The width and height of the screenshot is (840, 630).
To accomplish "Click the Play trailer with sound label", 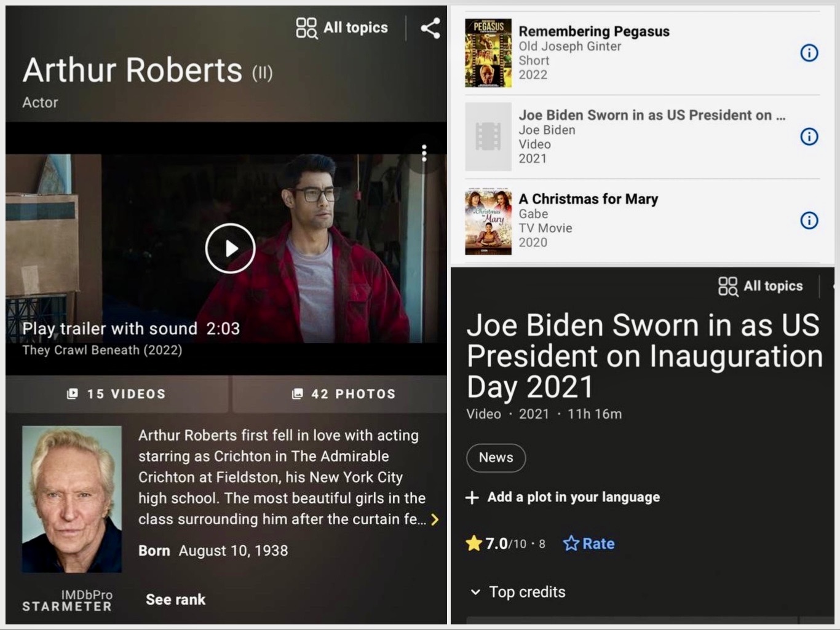I will (131, 329).
